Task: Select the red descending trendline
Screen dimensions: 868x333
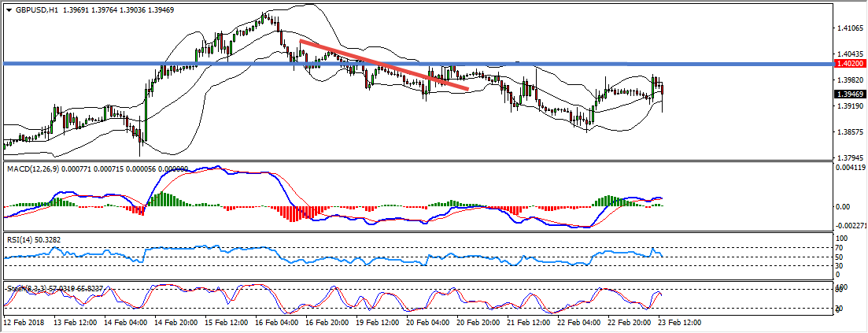Action: [384, 65]
